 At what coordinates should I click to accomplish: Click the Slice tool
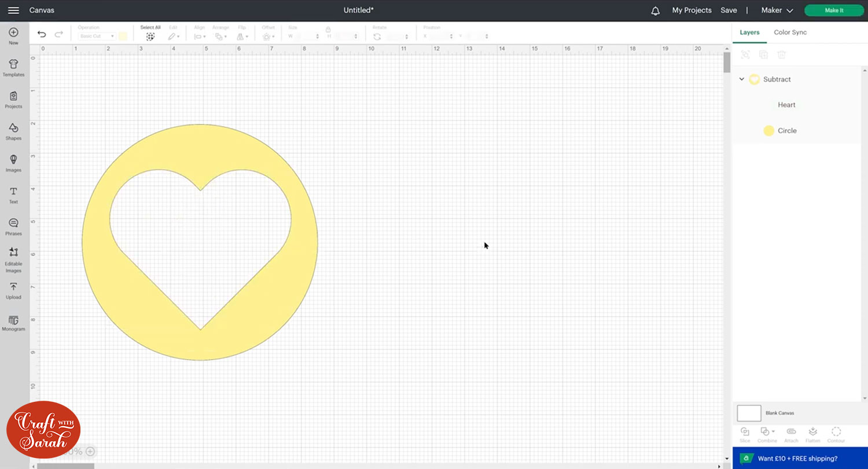point(745,435)
